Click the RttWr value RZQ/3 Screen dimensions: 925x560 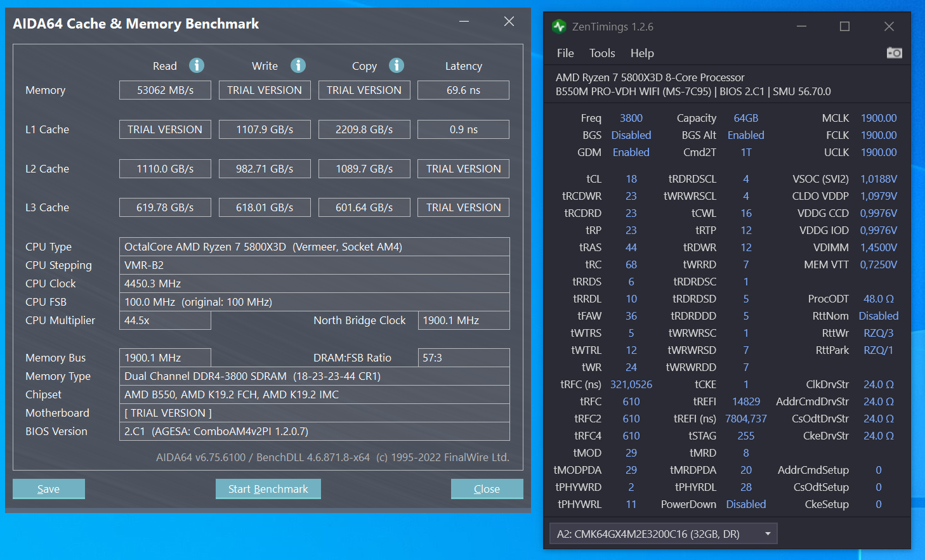pyautogui.click(x=879, y=333)
